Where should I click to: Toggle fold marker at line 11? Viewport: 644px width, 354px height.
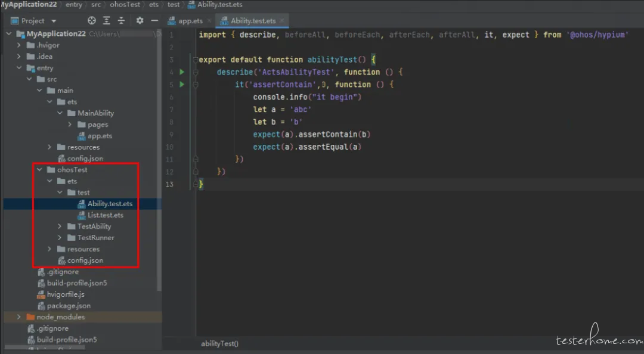coord(196,159)
